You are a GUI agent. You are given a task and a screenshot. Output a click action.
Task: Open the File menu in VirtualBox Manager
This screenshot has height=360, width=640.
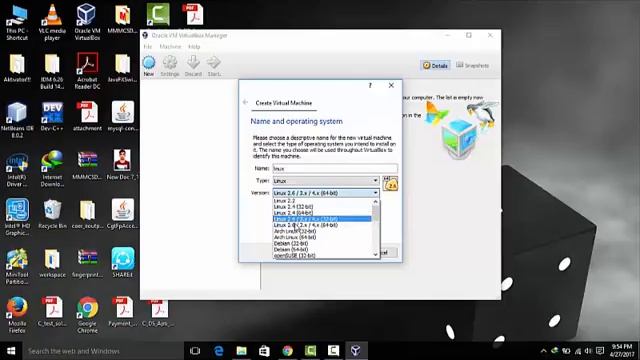tap(147, 47)
